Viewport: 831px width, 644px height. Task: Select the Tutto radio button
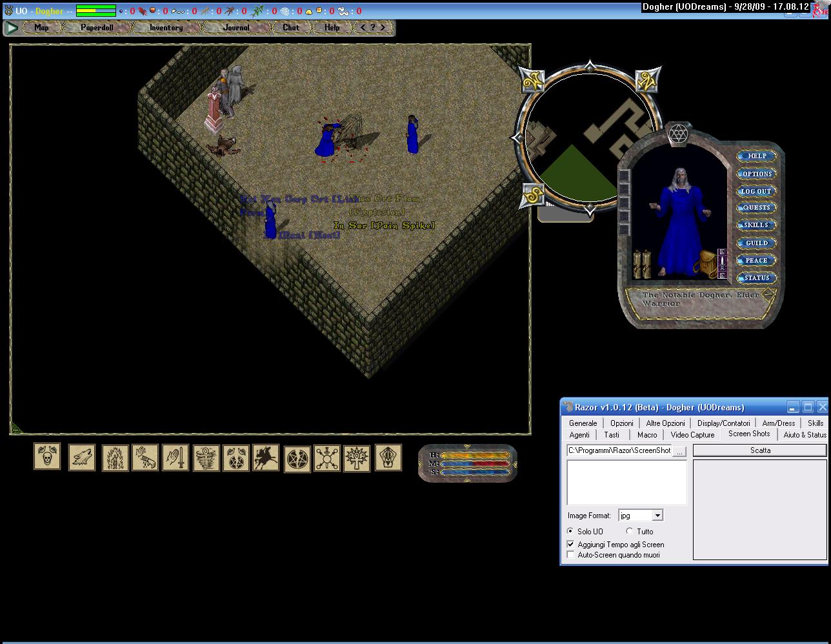click(x=630, y=531)
